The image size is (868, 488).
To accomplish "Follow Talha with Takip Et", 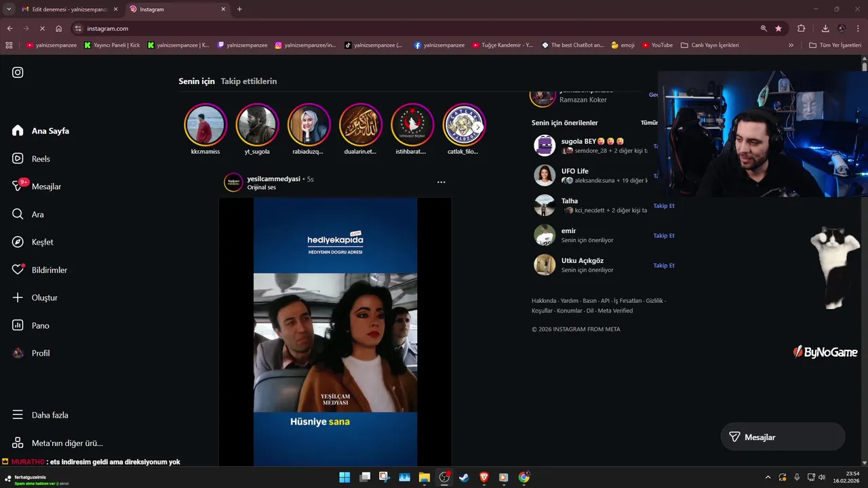I will tap(664, 205).
